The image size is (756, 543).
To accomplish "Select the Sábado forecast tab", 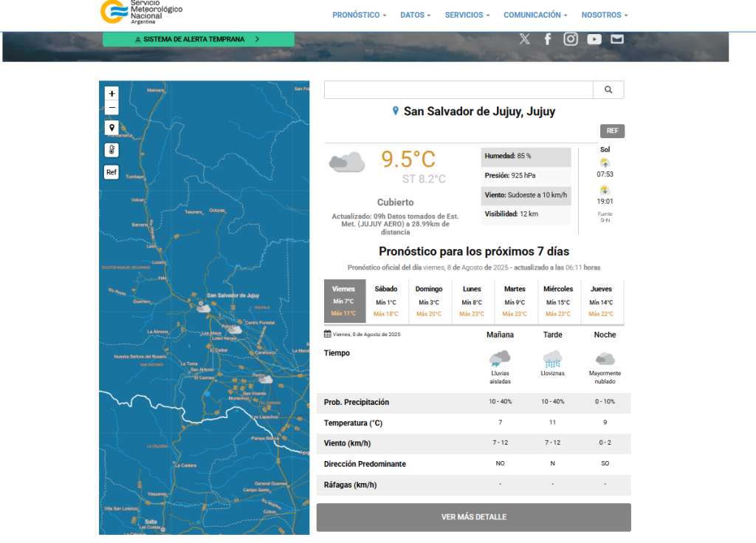I will click(385, 301).
